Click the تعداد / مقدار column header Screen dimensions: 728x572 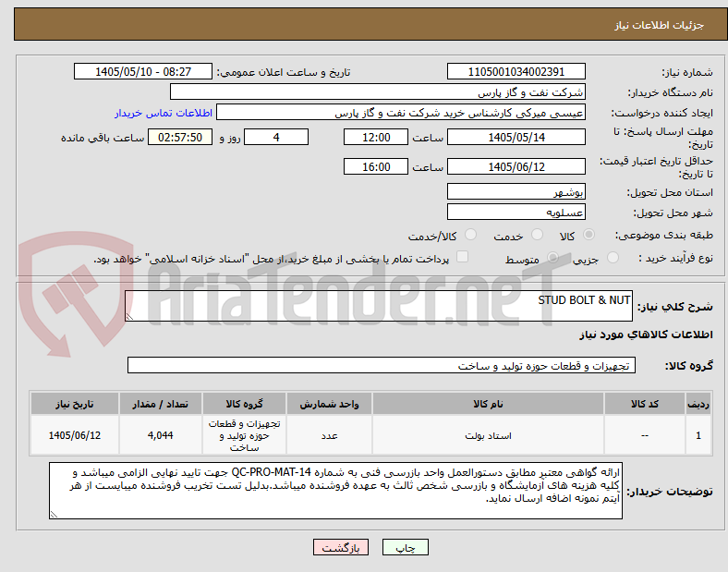coord(161,404)
